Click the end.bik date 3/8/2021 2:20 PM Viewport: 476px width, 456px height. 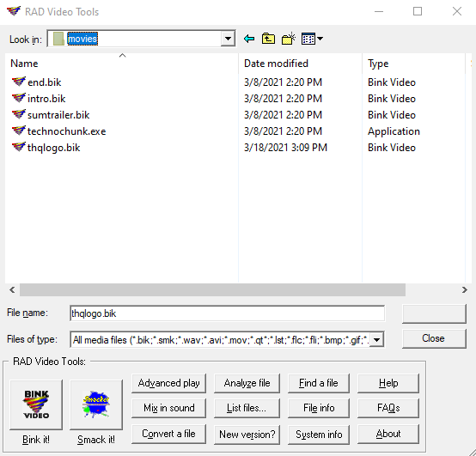pyautogui.click(x=283, y=82)
